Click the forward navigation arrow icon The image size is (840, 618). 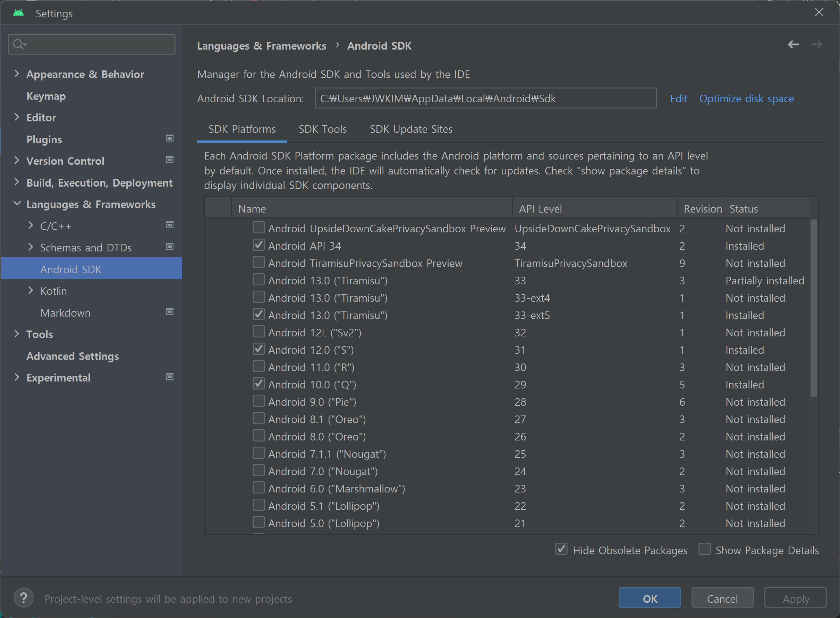pyautogui.click(x=816, y=44)
